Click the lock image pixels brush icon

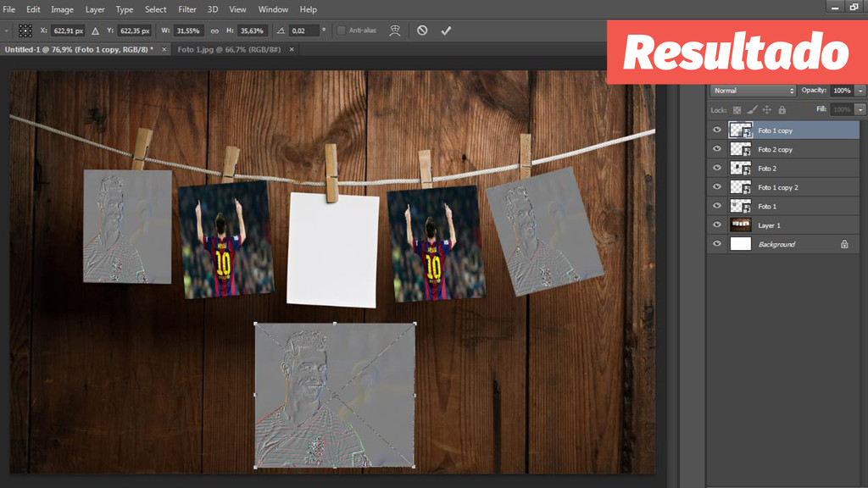click(x=751, y=110)
